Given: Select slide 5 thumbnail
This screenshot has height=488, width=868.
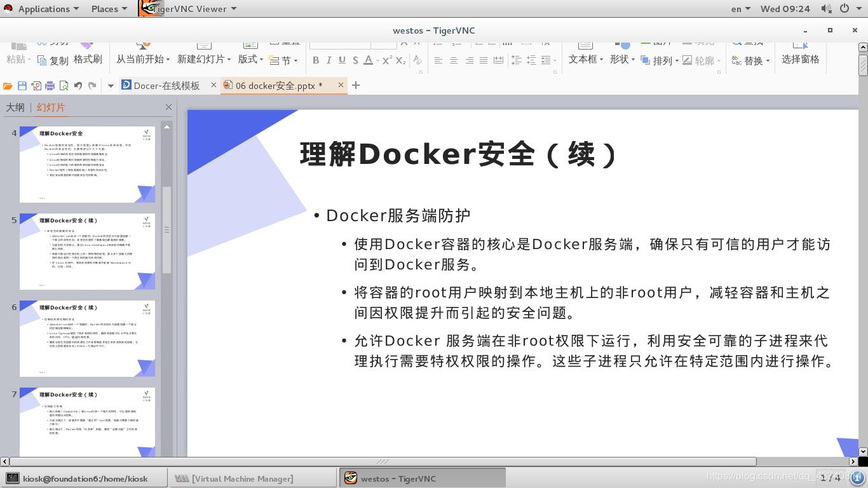Looking at the screenshot, I should coord(87,252).
